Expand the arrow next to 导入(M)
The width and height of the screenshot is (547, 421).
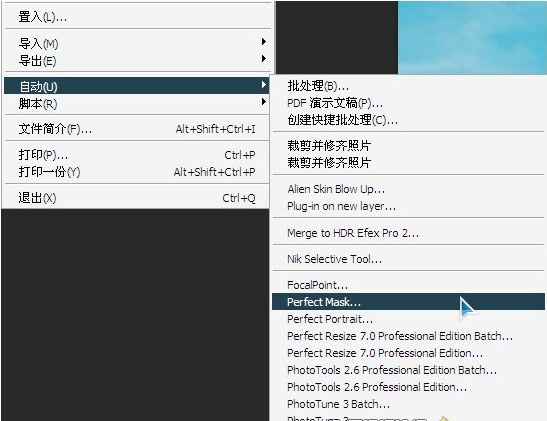point(264,42)
